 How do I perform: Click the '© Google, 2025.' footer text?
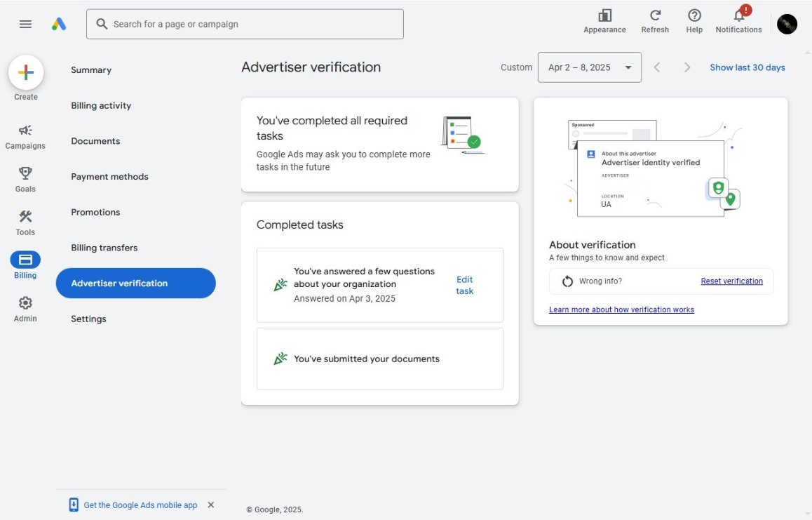point(274,509)
